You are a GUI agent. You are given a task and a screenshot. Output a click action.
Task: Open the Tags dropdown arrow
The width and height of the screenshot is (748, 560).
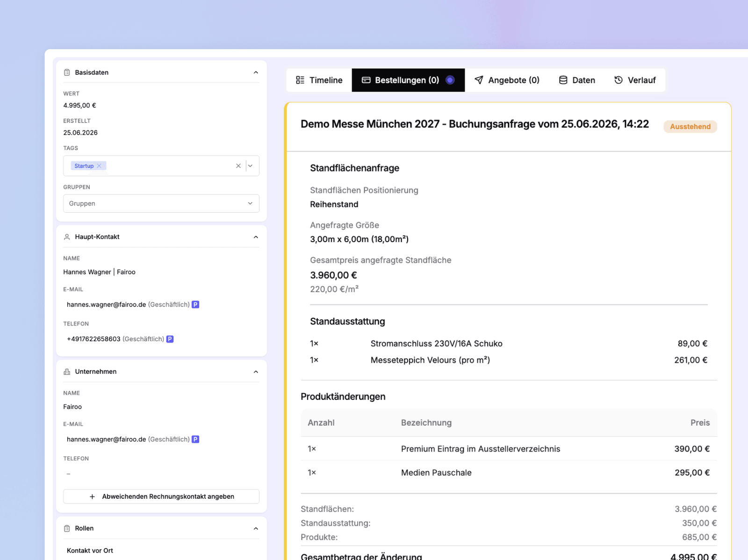(x=250, y=166)
